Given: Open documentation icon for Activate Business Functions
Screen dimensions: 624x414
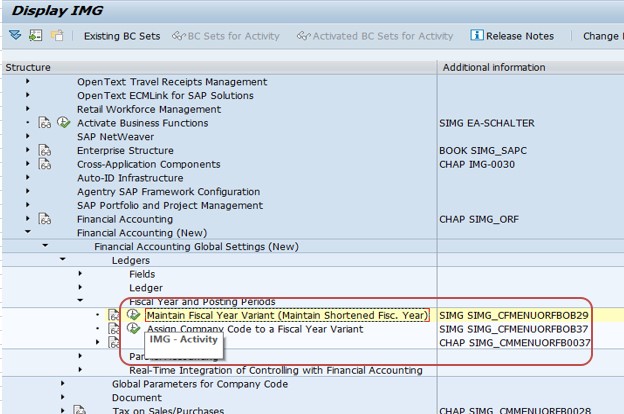Looking at the screenshot, I should tap(45, 123).
